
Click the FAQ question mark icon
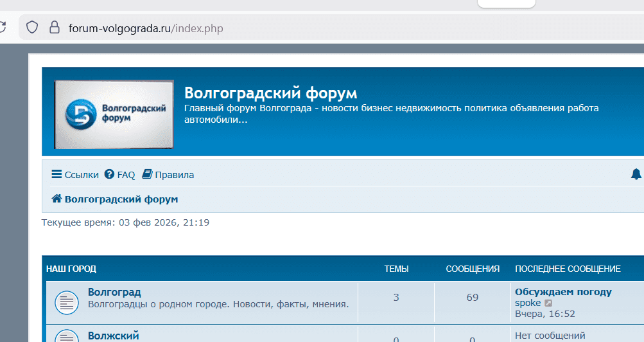coord(109,174)
